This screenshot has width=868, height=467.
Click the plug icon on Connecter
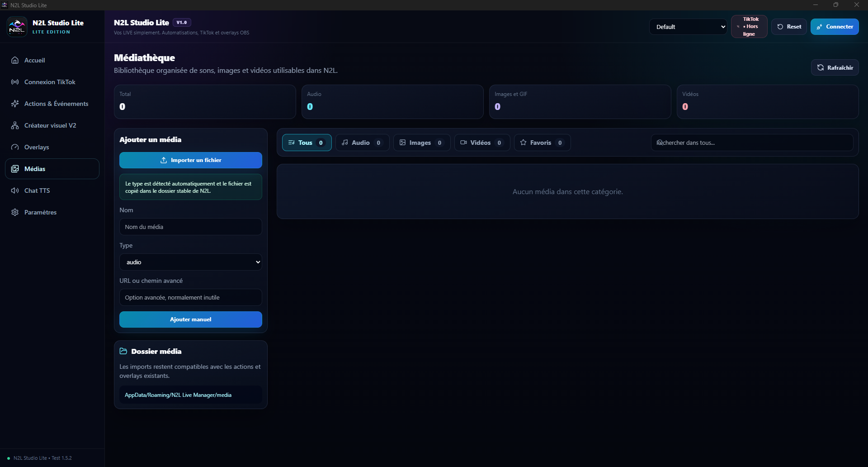[x=820, y=27]
